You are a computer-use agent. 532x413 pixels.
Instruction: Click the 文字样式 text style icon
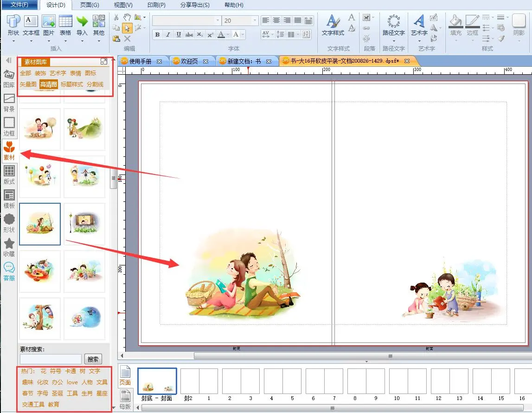[333, 21]
